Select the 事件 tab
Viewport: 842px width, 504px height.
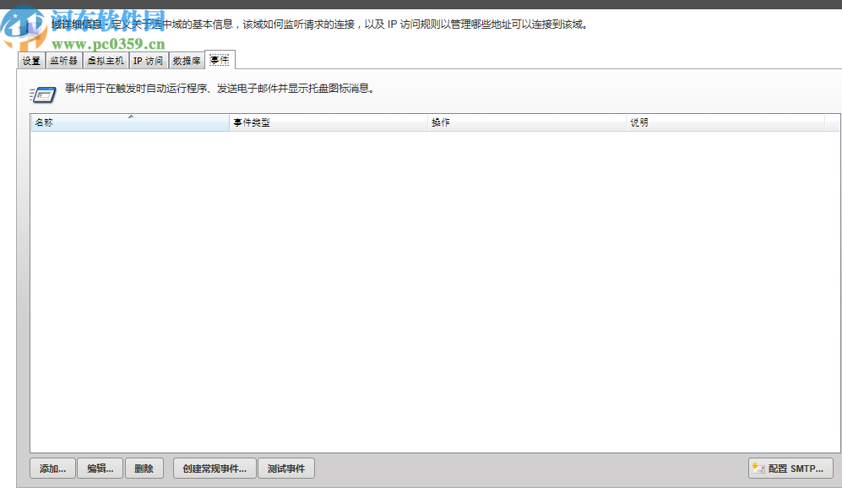tap(220, 60)
